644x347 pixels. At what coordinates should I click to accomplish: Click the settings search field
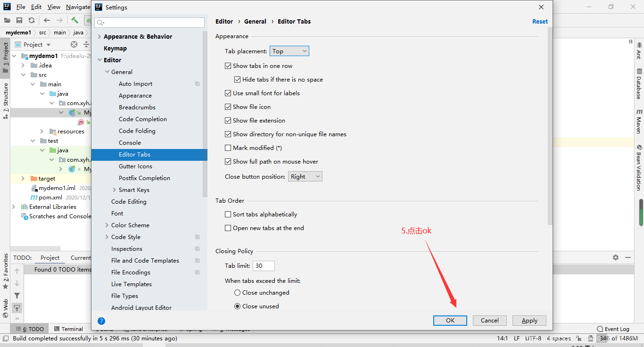pos(149,23)
